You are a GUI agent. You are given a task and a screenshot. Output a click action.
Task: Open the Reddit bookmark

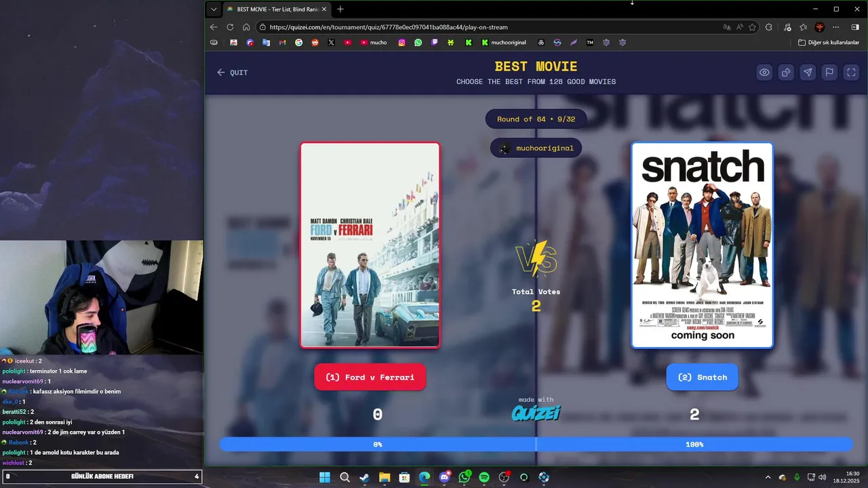click(x=315, y=42)
